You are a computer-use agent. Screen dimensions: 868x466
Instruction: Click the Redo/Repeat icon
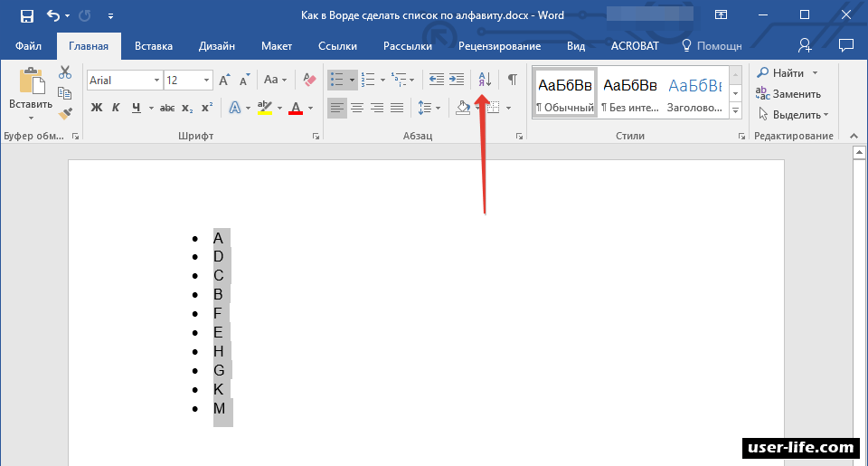point(85,15)
